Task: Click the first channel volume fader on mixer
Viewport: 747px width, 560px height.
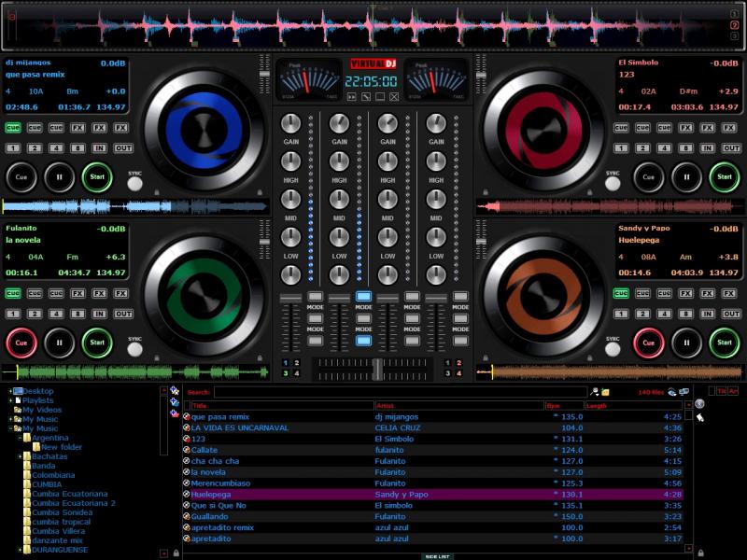Action: 290,299
